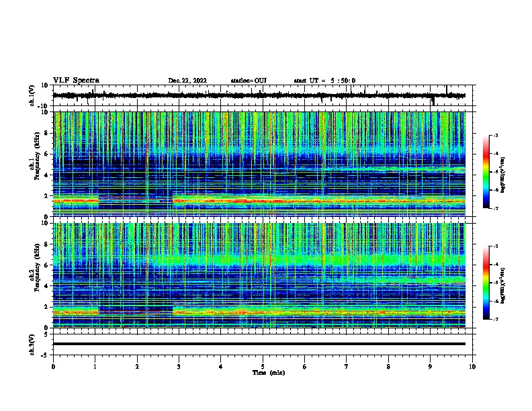Click the "station=OUJ" header label
The height and width of the screenshot is (411, 532).
click(x=249, y=81)
